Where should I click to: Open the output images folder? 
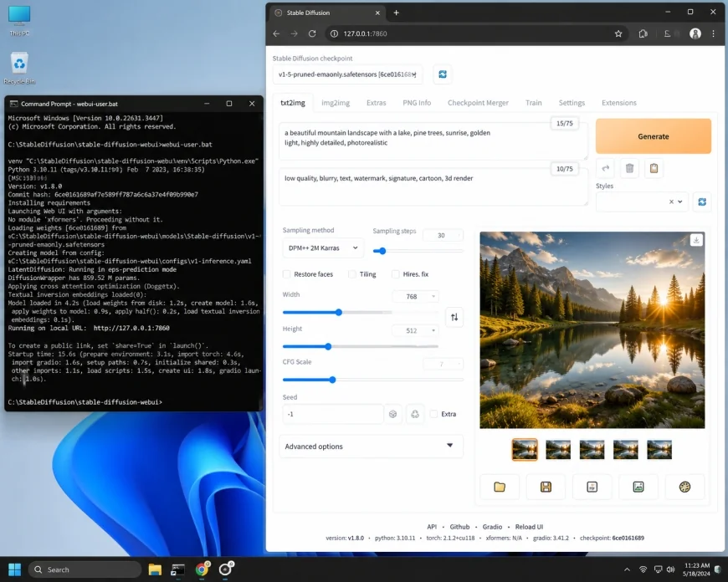coord(500,487)
